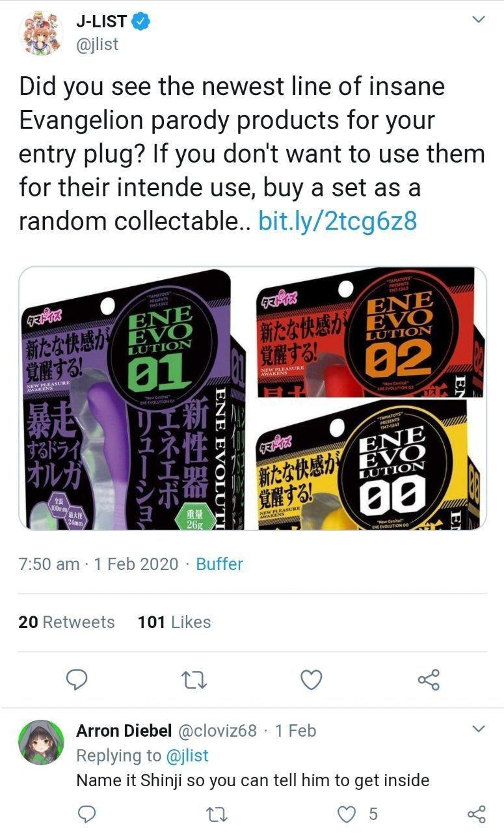The image size is (504, 833).
Task: Like the J-LIST tweet
Action: tap(312, 680)
